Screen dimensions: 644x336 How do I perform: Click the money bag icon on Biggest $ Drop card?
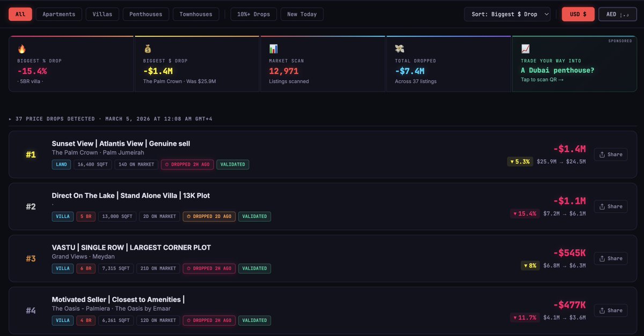coord(148,49)
